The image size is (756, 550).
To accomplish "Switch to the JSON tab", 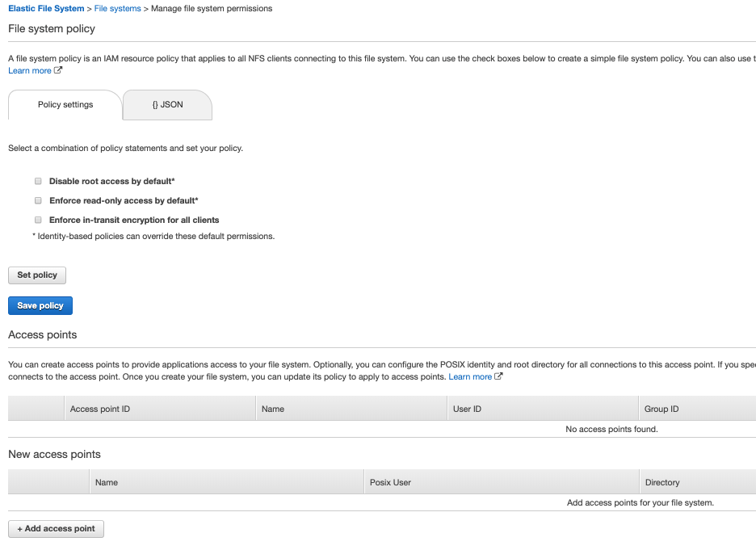I will coord(167,105).
